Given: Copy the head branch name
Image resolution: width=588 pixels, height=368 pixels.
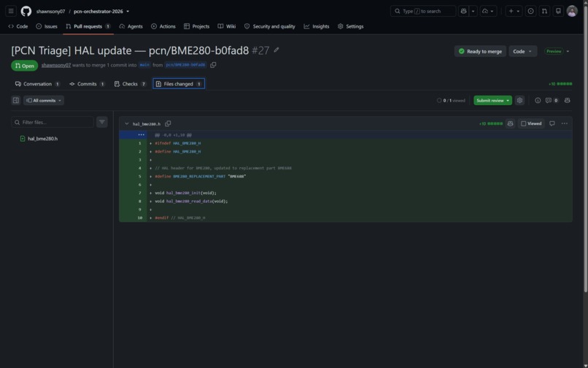Looking at the screenshot, I should [x=213, y=65].
